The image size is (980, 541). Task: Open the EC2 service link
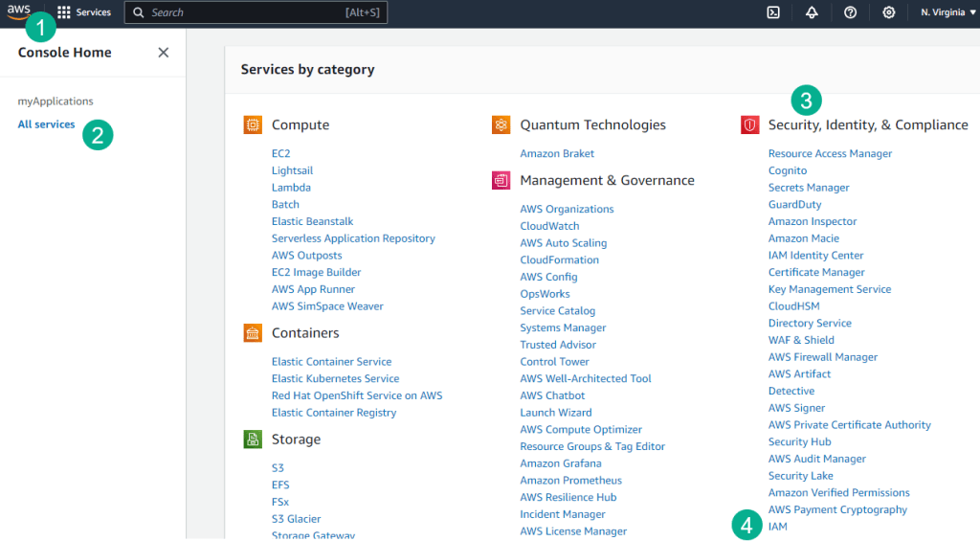(280, 153)
